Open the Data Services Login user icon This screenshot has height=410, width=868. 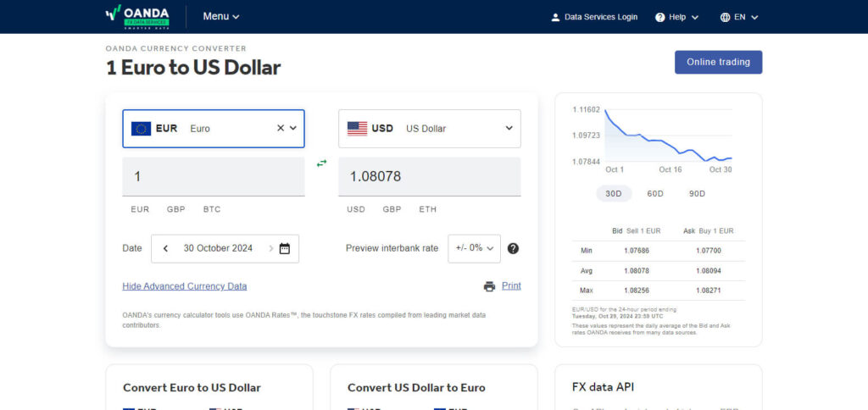pyautogui.click(x=556, y=17)
